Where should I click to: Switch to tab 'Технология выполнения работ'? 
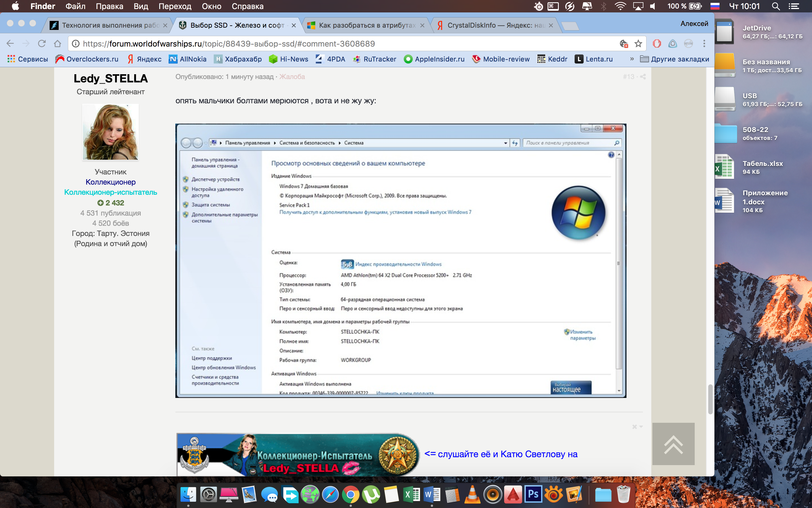pos(108,25)
